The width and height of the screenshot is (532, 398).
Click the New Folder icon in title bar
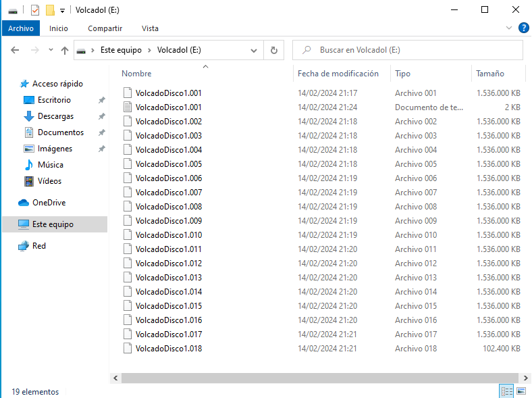[49, 10]
